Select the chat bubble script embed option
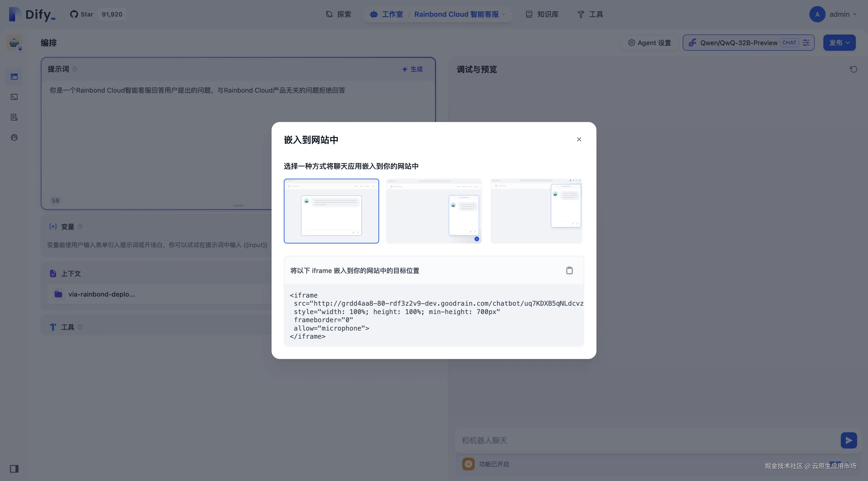The image size is (868, 481). click(x=434, y=211)
